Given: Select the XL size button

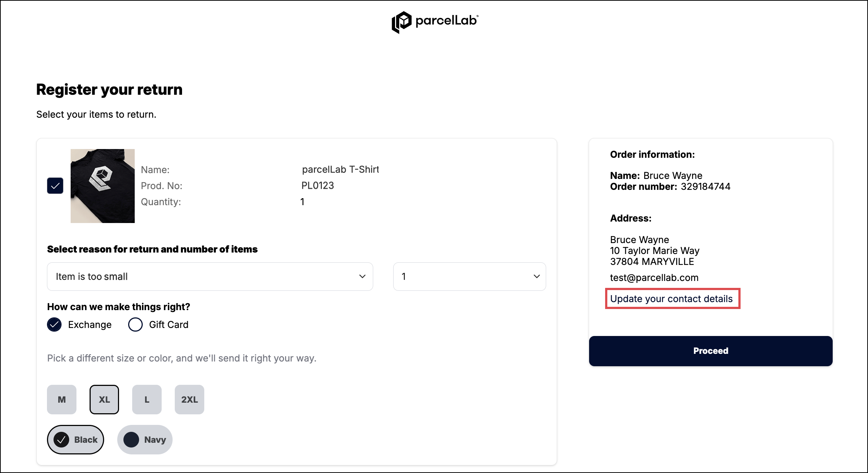Looking at the screenshot, I should [104, 400].
